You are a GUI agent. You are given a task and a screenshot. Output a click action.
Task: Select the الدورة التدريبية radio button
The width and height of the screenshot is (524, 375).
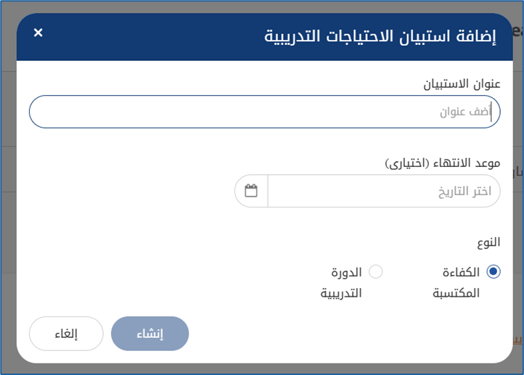(376, 272)
